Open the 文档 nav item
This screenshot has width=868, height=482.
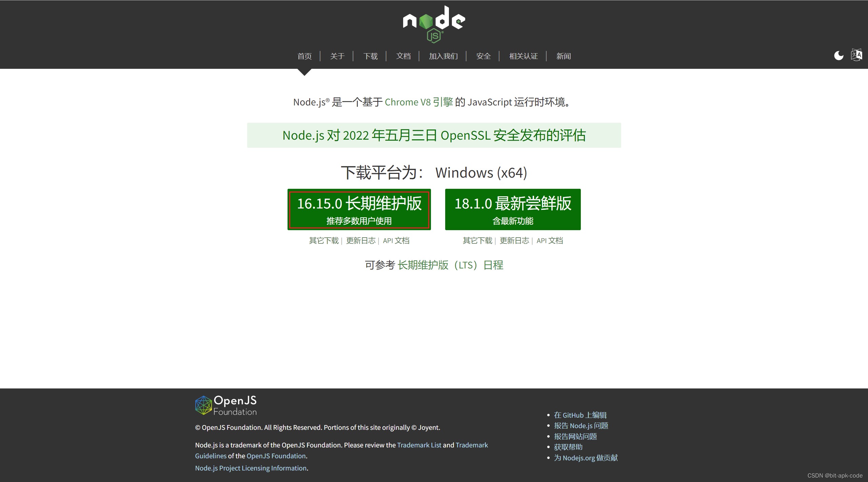click(403, 56)
